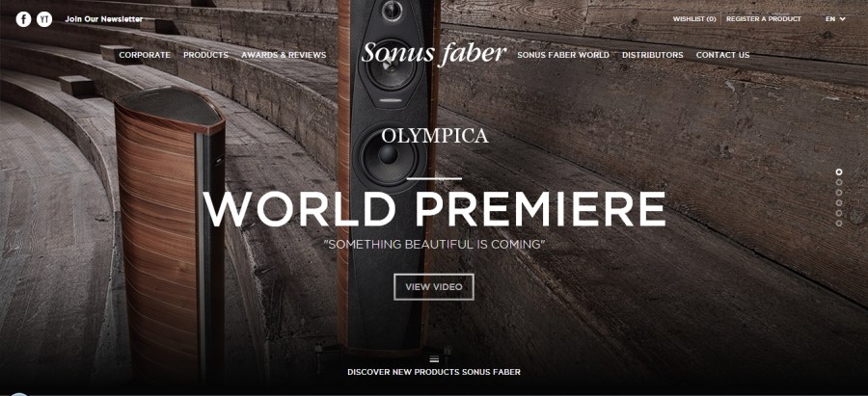Open the Corporate menu
This screenshot has height=396, width=868.
click(145, 55)
